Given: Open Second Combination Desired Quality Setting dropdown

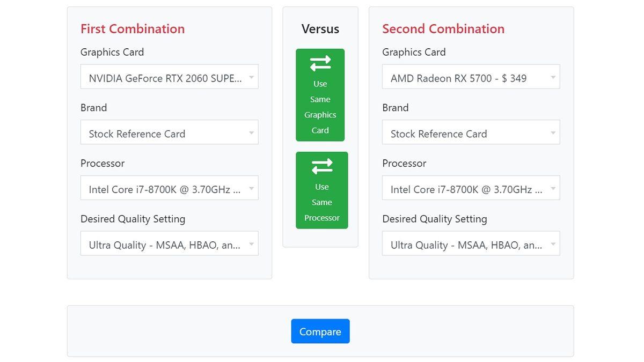Looking at the screenshot, I should [471, 243].
